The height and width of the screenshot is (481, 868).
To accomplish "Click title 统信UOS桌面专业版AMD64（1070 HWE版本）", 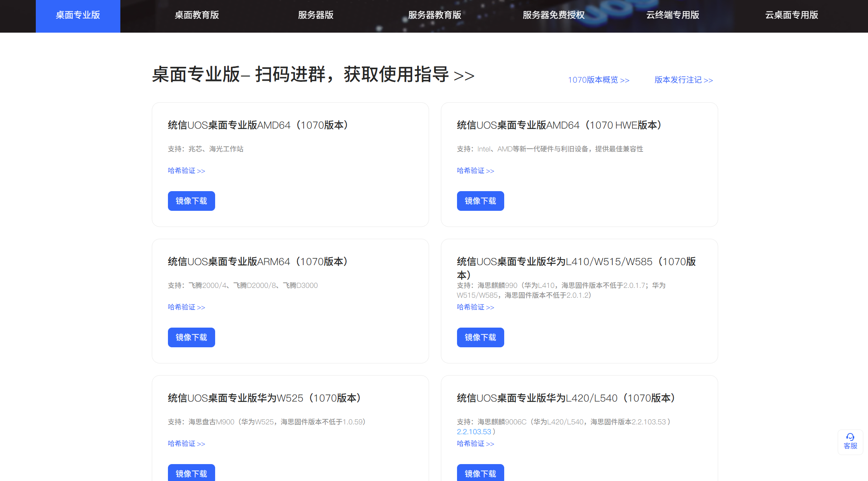I will 560,125.
